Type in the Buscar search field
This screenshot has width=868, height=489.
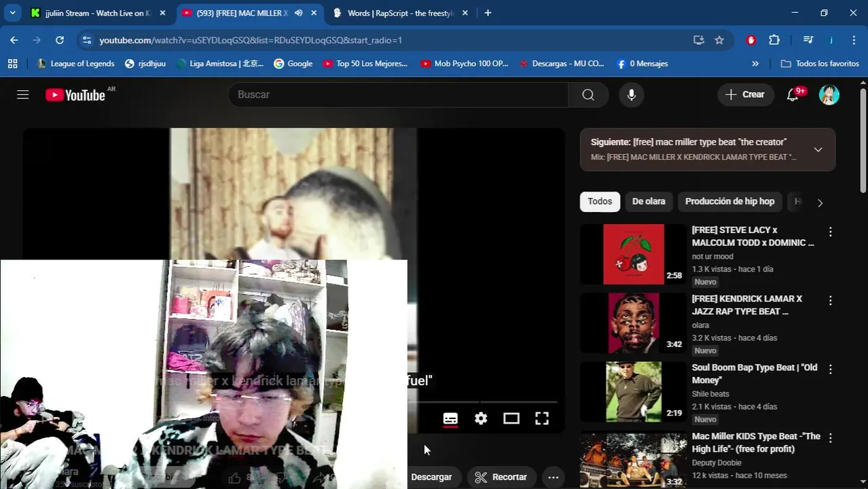tap(398, 94)
